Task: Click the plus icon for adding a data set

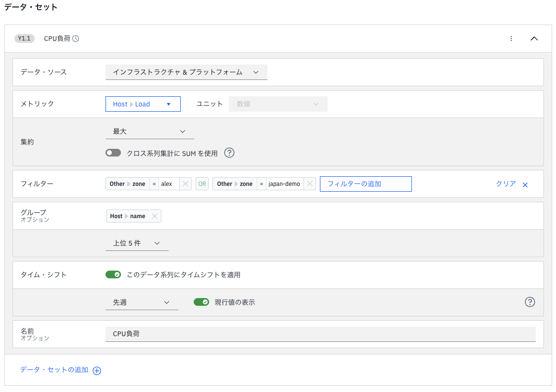Action: point(97,371)
